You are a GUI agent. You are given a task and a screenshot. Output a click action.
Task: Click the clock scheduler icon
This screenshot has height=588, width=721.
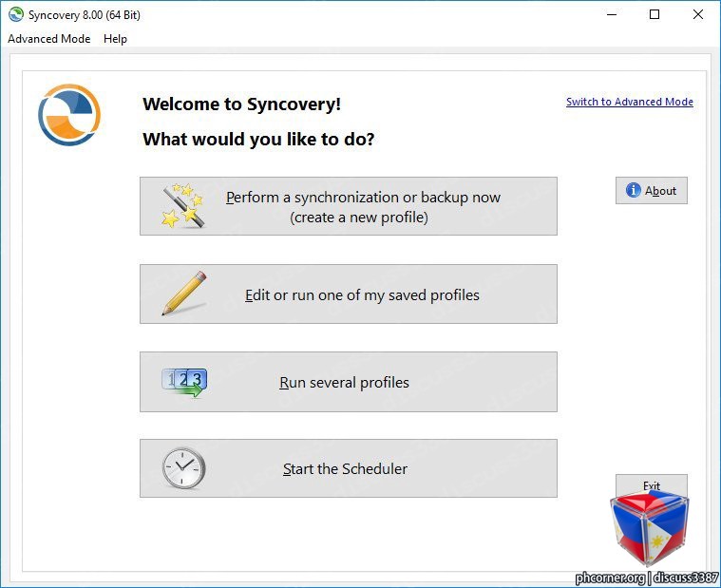(183, 468)
